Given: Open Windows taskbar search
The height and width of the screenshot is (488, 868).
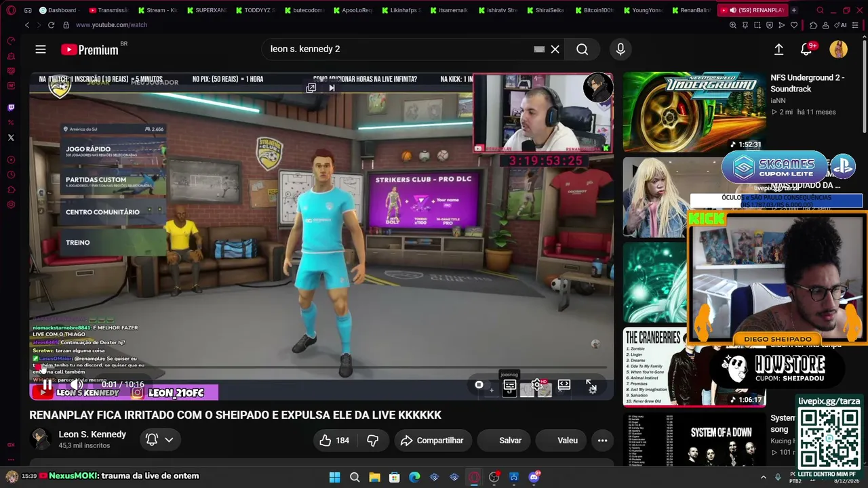Looking at the screenshot, I should tap(355, 477).
